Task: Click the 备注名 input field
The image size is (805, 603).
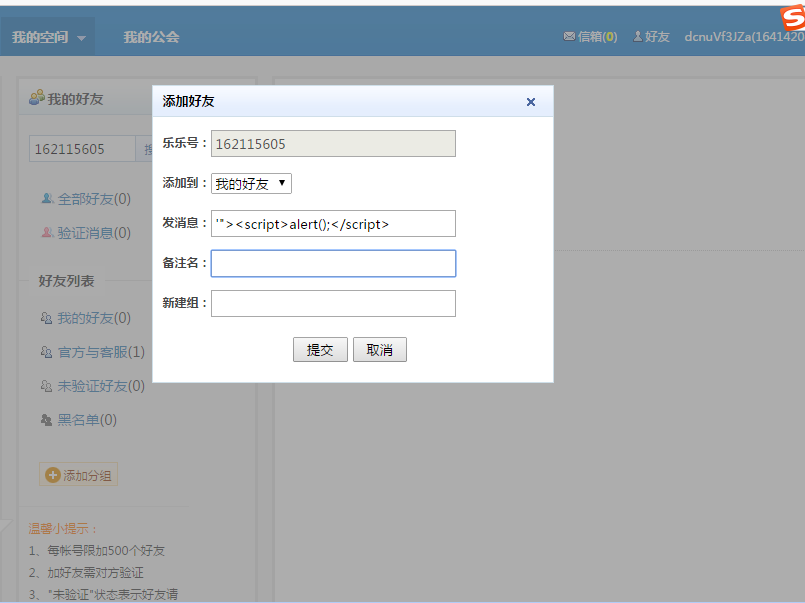Action: coord(333,263)
